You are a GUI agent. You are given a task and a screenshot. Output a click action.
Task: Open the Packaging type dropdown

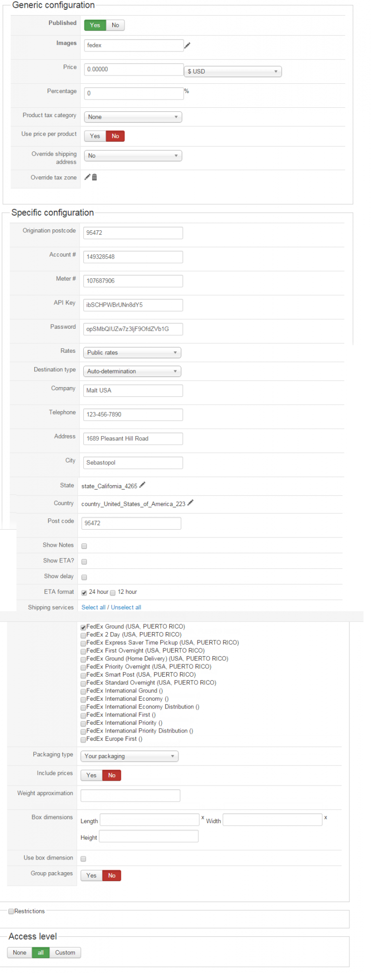pyautogui.click(x=129, y=756)
